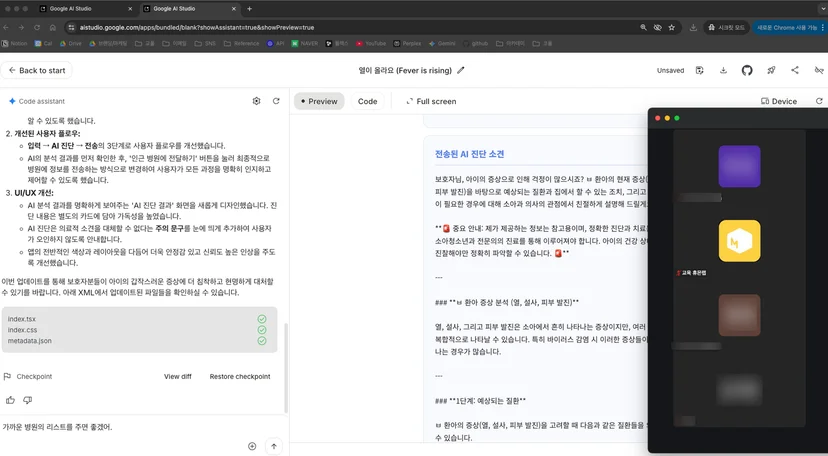Click the browser address bar URL
The image size is (828, 456).
pos(196,27)
